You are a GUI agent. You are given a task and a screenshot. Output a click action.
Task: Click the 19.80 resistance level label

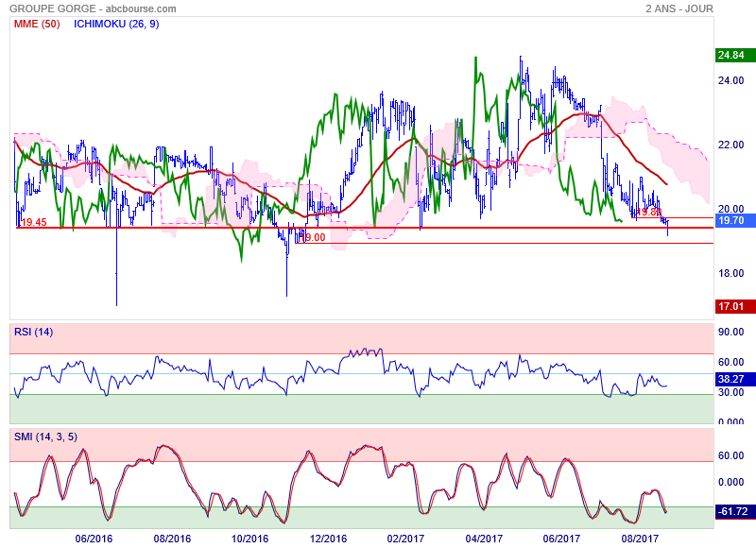tap(648, 212)
